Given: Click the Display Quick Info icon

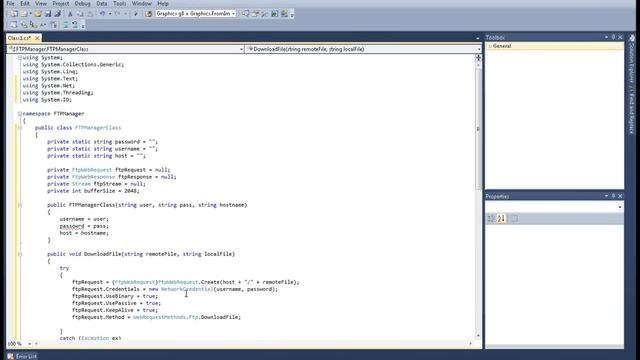Looking at the screenshot, I should tap(34, 25).
